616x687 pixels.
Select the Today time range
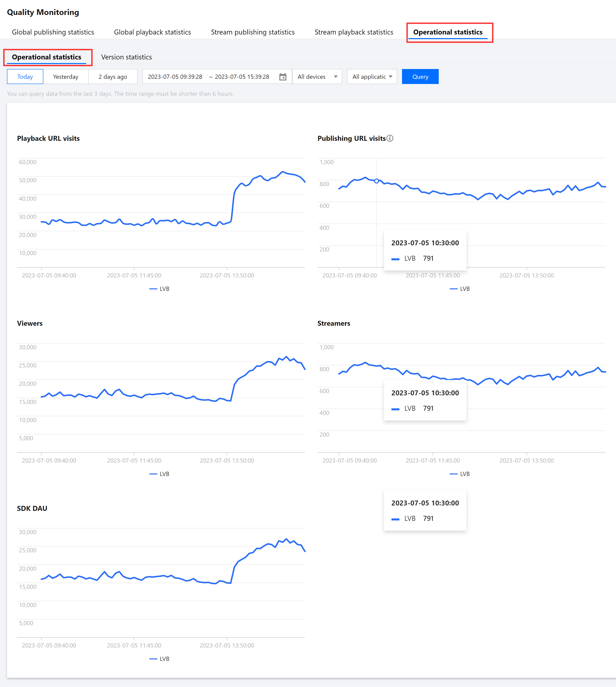pos(25,77)
